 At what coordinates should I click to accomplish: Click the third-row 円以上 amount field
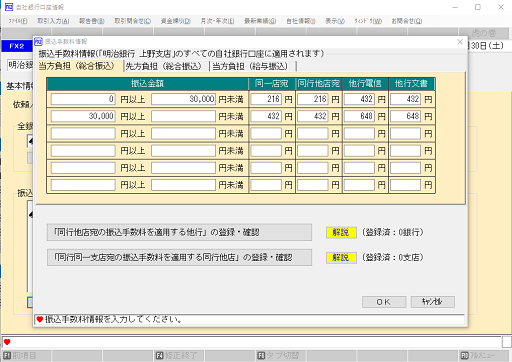click(x=83, y=134)
